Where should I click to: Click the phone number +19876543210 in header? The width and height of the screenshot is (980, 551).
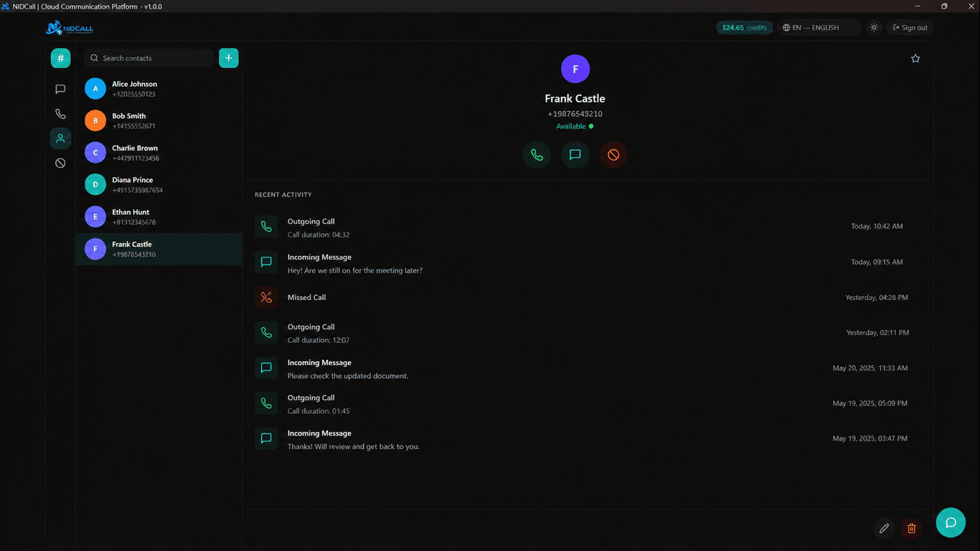click(575, 114)
